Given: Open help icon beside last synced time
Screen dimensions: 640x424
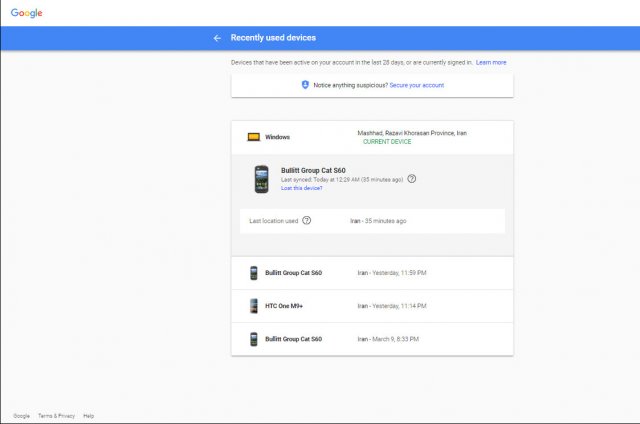Looking at the screenshot, I should 411,179.
